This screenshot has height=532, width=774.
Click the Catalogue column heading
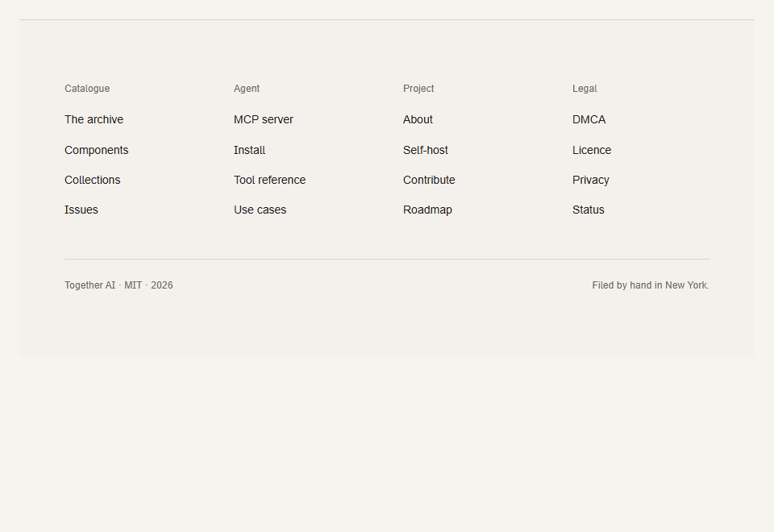tap(87, 89)
